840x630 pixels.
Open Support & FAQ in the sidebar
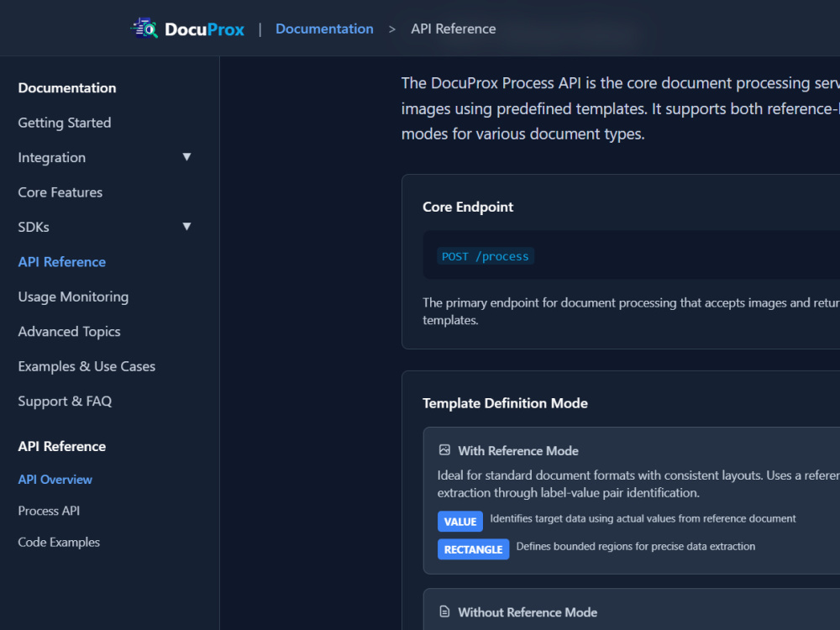point(65,402)
